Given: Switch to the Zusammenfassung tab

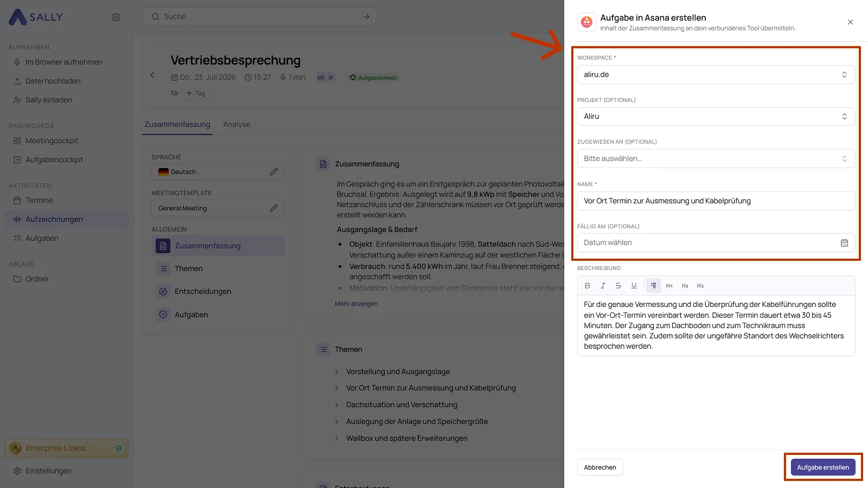Looking at the screenshot, I should coord(177,124).
